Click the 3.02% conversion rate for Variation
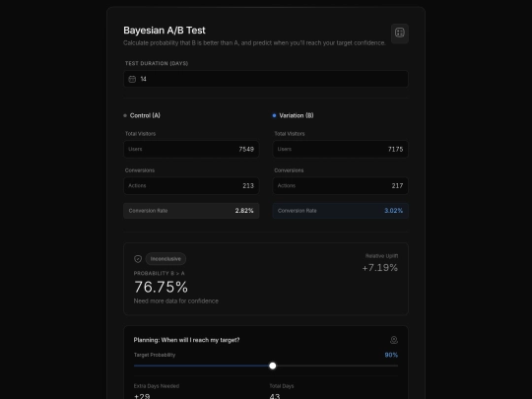The image size is (532, 399). click(393, 211)
